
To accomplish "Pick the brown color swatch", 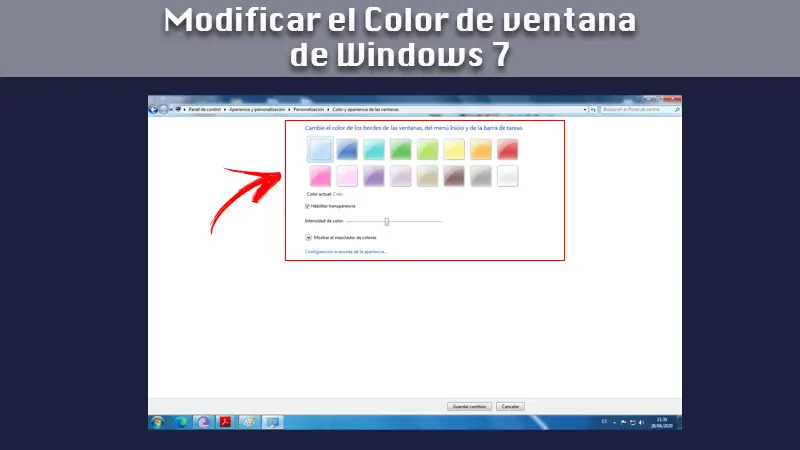I will tap(454, 176).
